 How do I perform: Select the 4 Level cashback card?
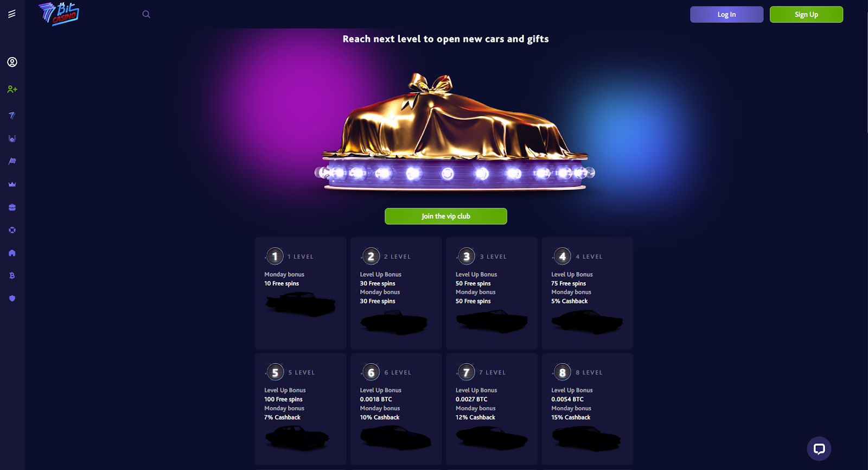tap(588, 293)
